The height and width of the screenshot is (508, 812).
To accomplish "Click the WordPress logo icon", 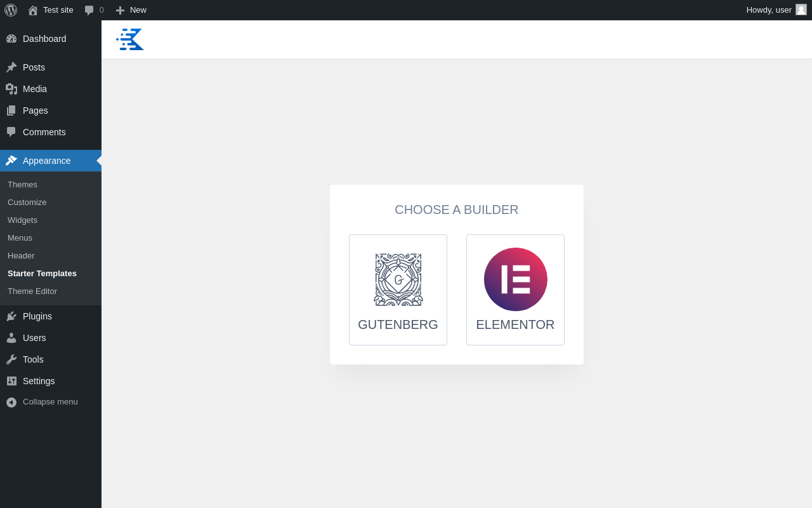I will coord(11,10).
